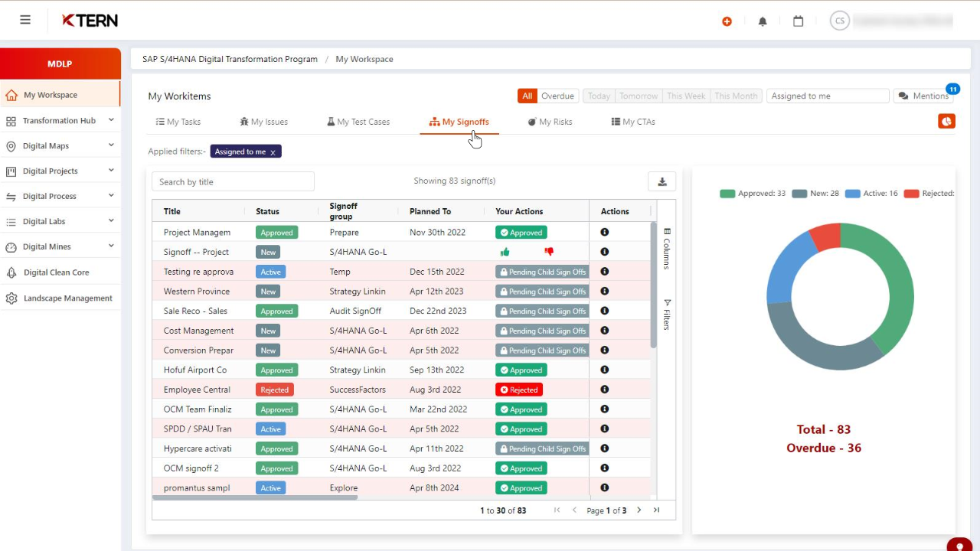Open info icon for Project Managem row
The image size is (980, 551).
pyautogui.click(x=604, y=232)
